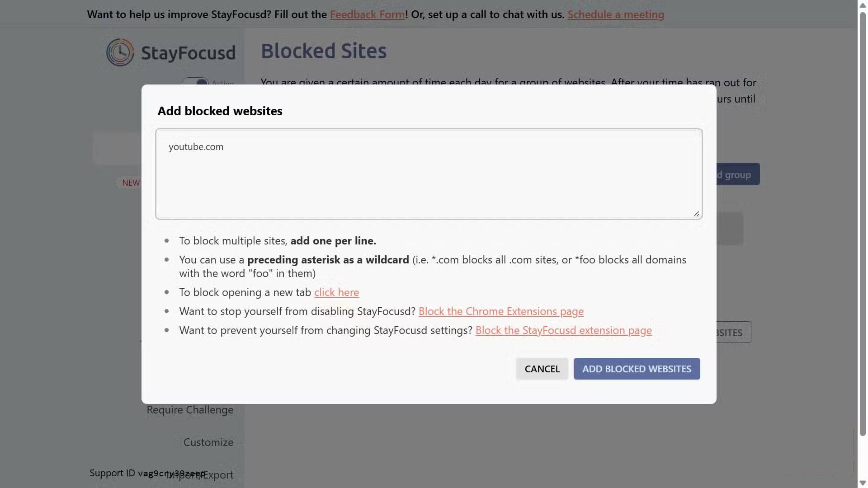
Task: Confirm with ADD BLOCKED WEBSITES button
Action: tap(637, 369)
